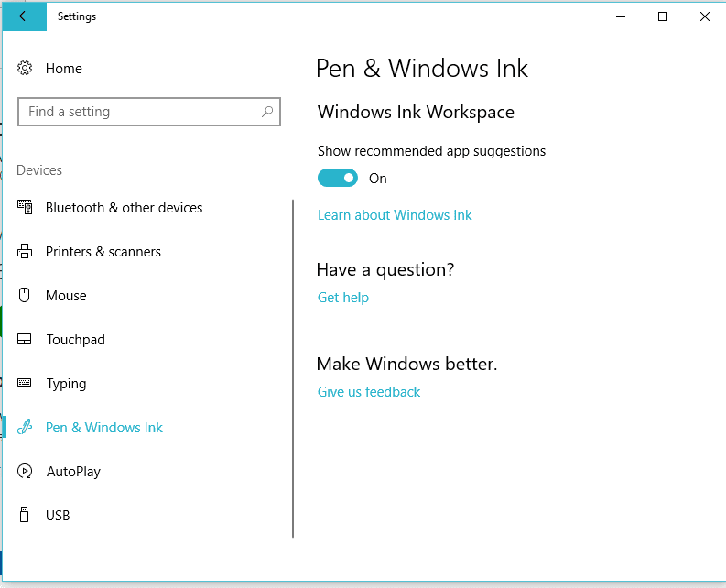Viewport: 726px width, 588px height.
Task: Click the sidebar vertical scrollbar
Action: tap(293, 368)
